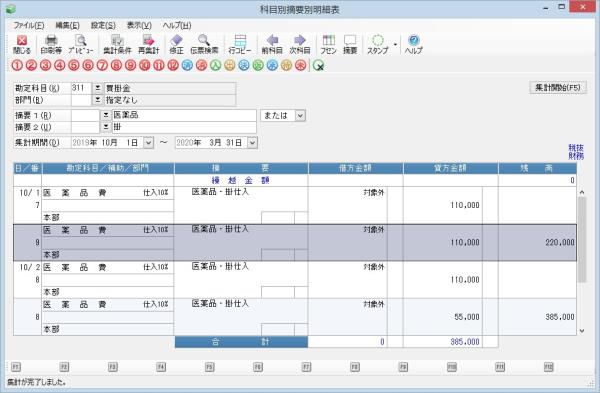Open 集計条件 aggregation conditions icon
Screen dimensions: 600x393
click(x=117, y=44)
